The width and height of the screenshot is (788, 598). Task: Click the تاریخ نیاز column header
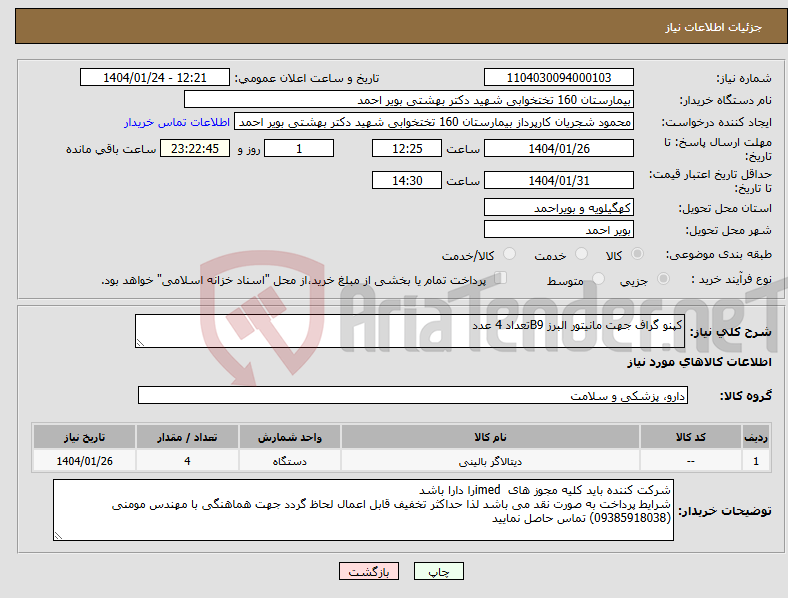(x=84, y=437)
